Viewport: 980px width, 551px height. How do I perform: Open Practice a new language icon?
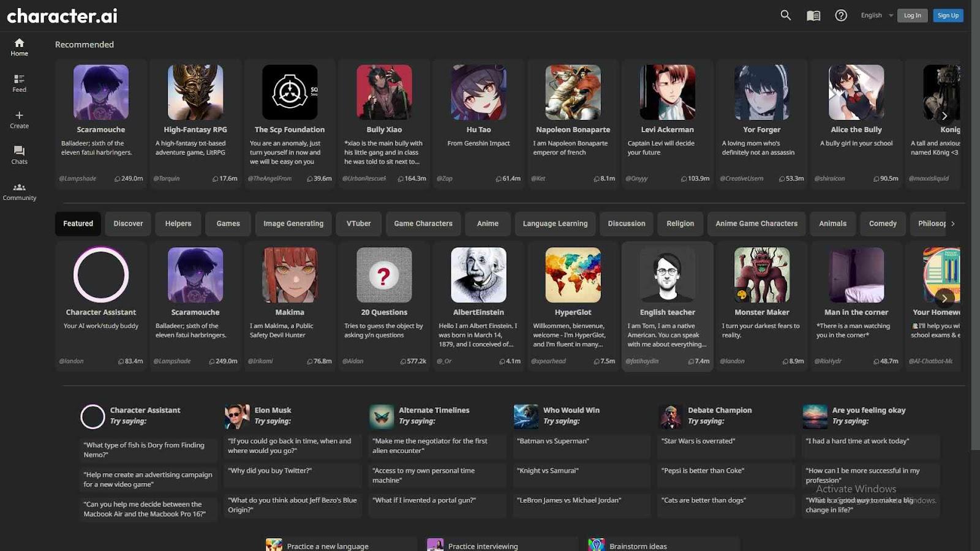click(274, 545)
